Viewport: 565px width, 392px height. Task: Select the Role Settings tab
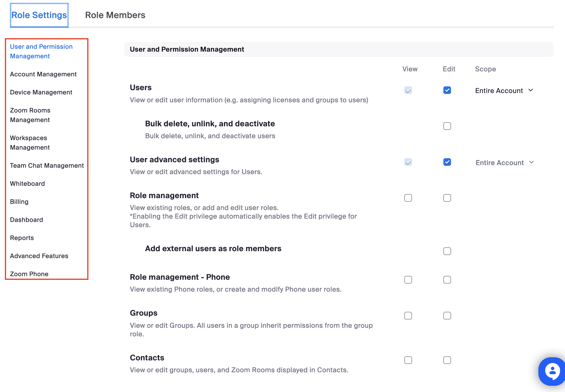click(x=39, y=15)
